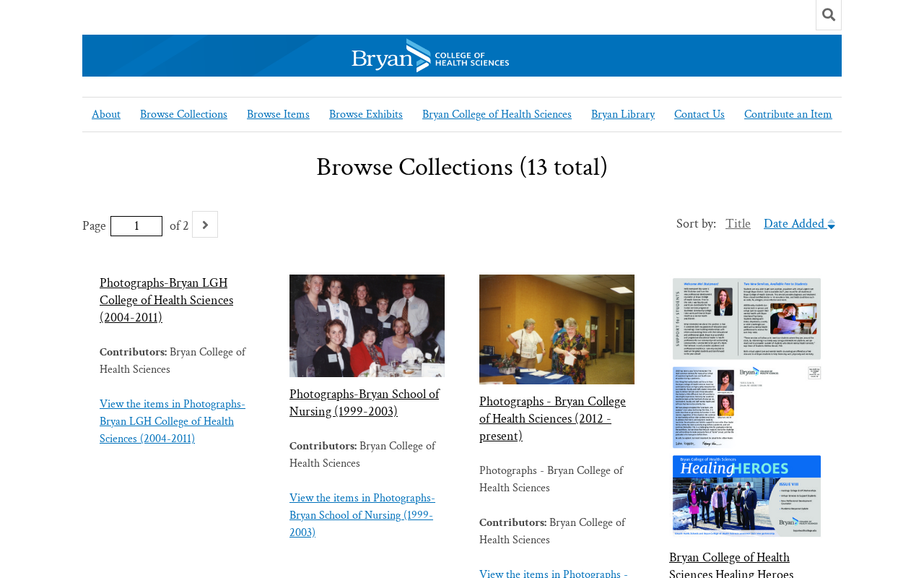Go to next page arrow
Viewport: 924px width, 578px height.
(x=205, y=225)
